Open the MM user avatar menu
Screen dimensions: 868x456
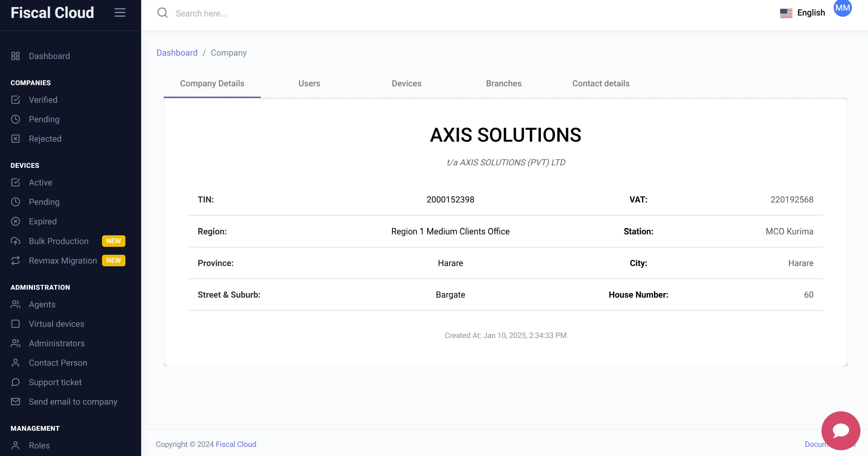click(x=842, y=7)
